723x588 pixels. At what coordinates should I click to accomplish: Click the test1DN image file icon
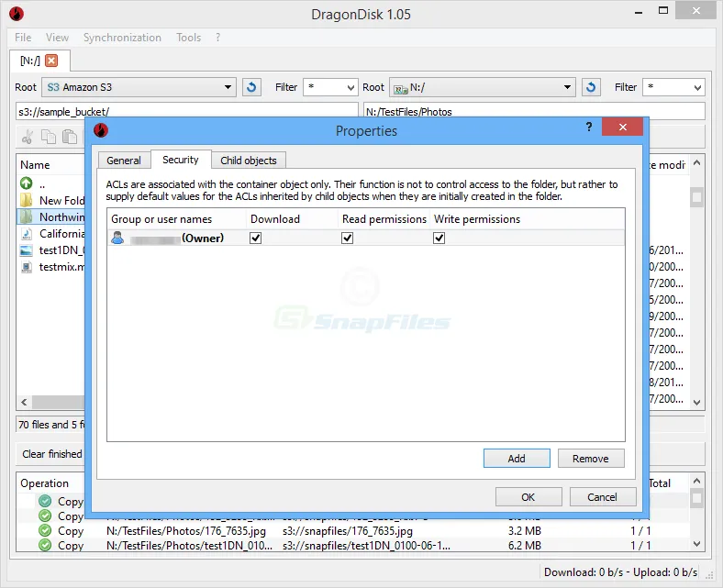point(27,250)
